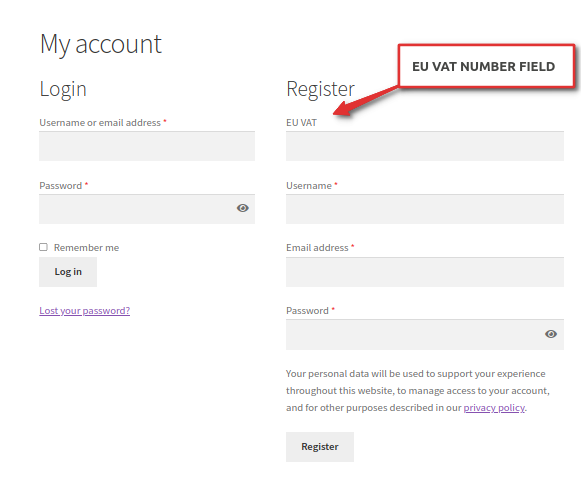Click the Login section heading
581x498 pixels.
63,89
